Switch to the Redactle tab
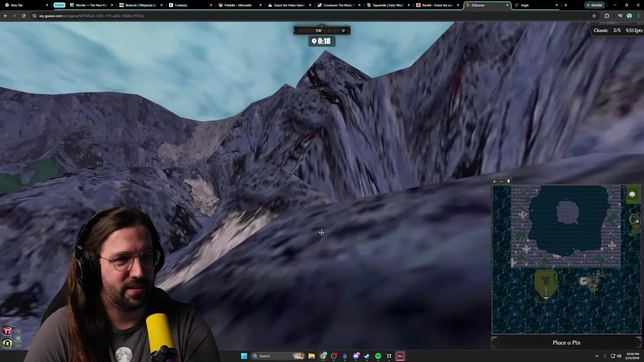Image resolution: width=644 pixels, height=362 pixels. [x=141, y=5]
